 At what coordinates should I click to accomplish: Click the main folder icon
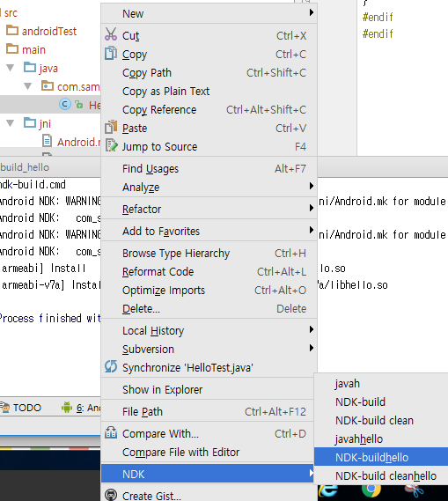(x=12, y=49)
